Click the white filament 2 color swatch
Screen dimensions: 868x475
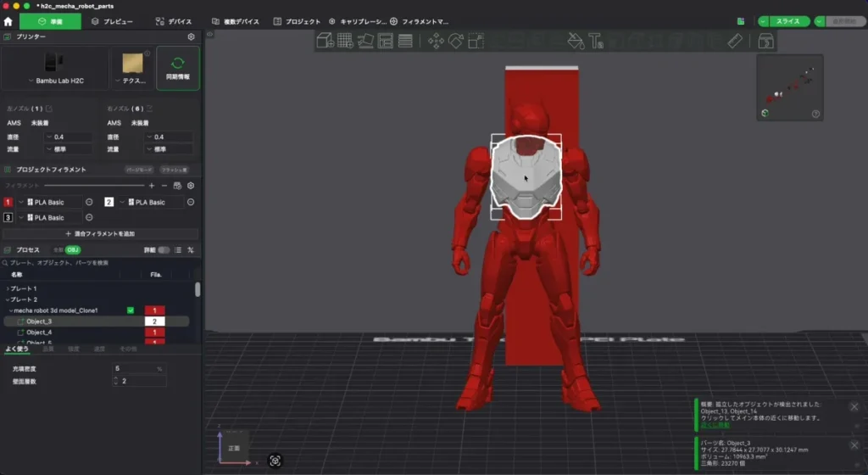(109, 202)
